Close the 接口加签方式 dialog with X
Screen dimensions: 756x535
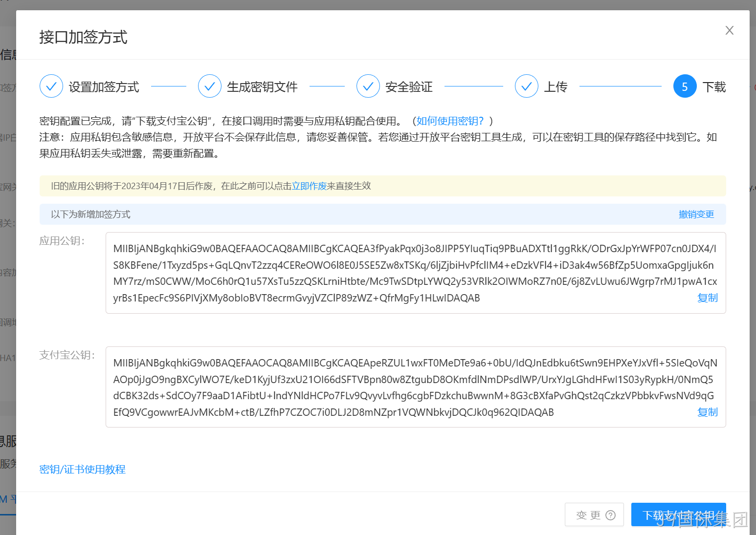729,30
